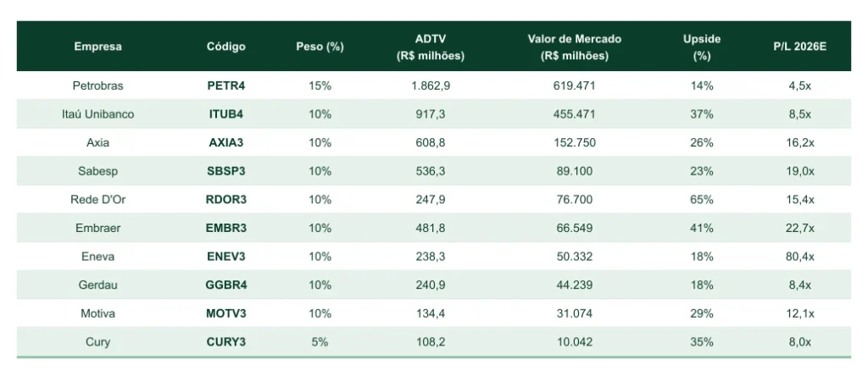Click the PETR4 ticker code
This screenshot has width=868, height=376.
point(225,86)
